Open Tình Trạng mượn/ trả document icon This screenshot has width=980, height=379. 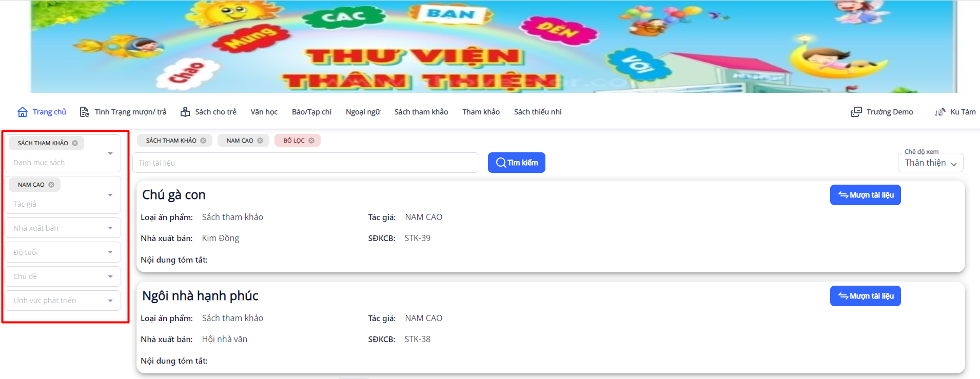(85, 112)
